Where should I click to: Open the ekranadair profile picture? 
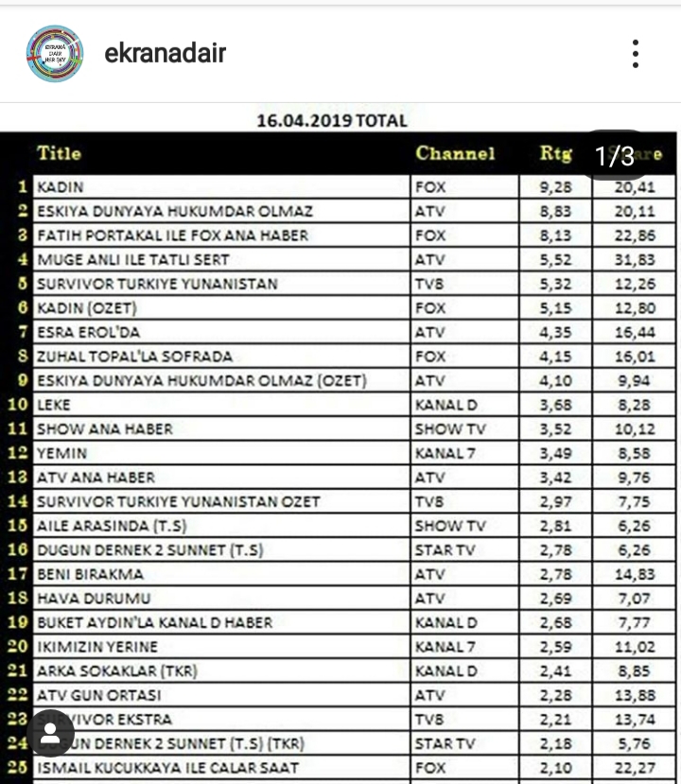(x=55, y=53)
